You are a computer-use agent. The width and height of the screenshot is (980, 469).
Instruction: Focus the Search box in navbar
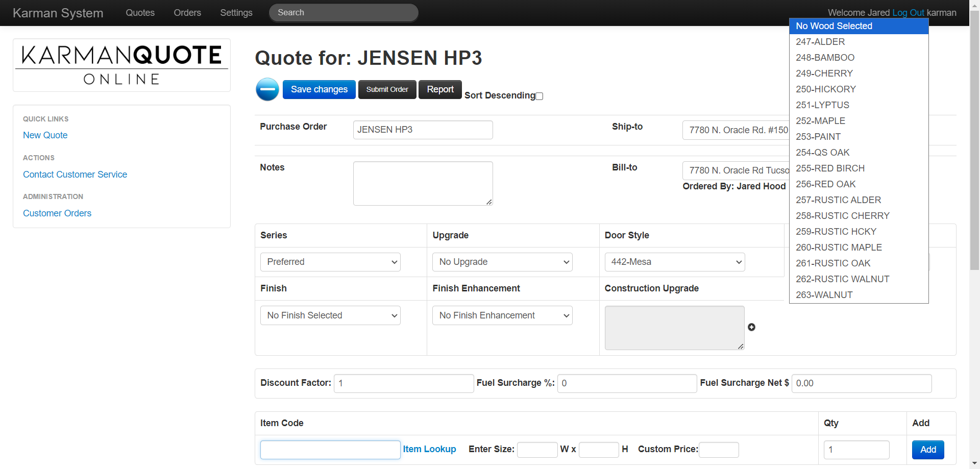coord(344,13)
